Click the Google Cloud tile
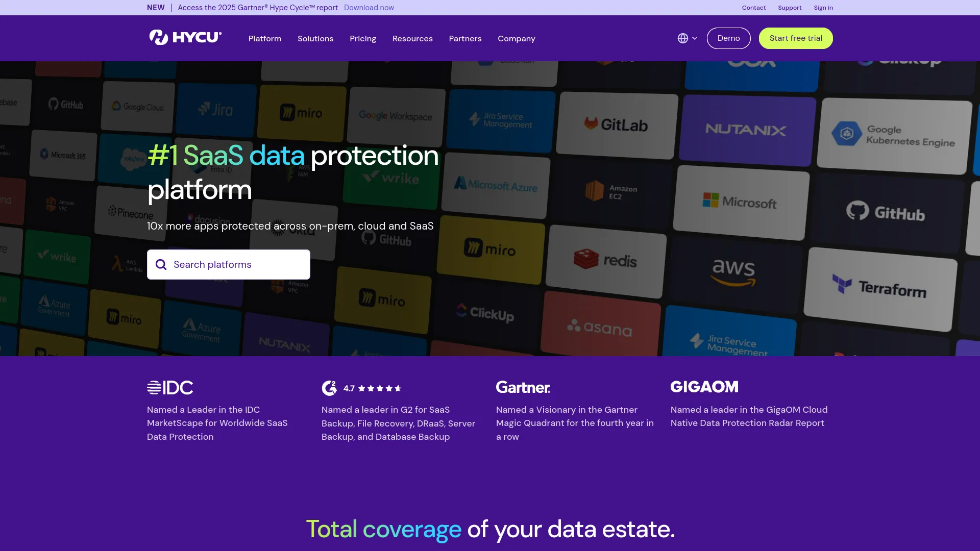 138,107
